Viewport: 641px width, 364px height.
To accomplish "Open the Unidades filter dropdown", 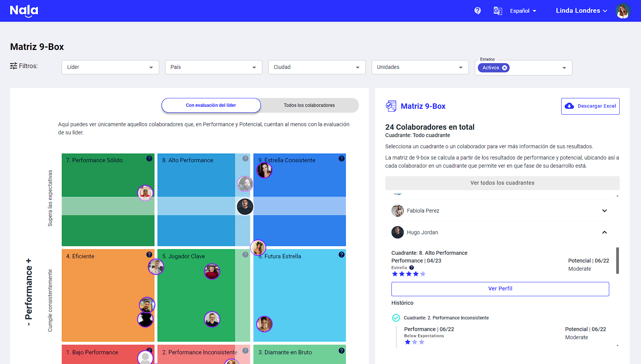I will click(x=420, y=67).
